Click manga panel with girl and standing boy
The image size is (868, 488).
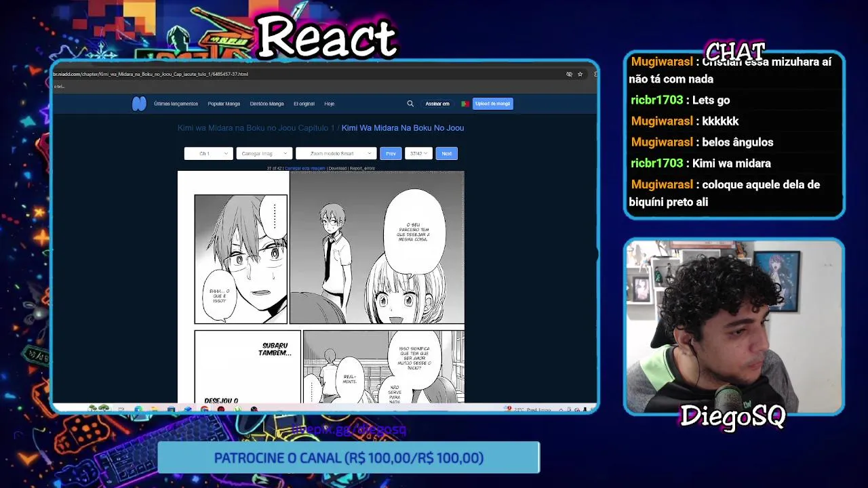click(x=377, y=247)
